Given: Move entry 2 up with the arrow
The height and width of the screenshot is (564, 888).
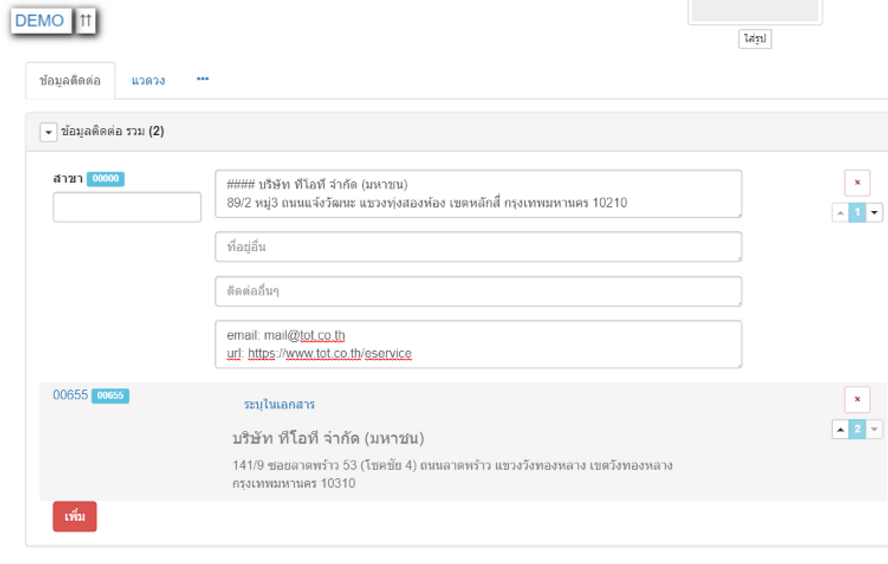Looking at the screenshot, I should [x=840, y=430].
